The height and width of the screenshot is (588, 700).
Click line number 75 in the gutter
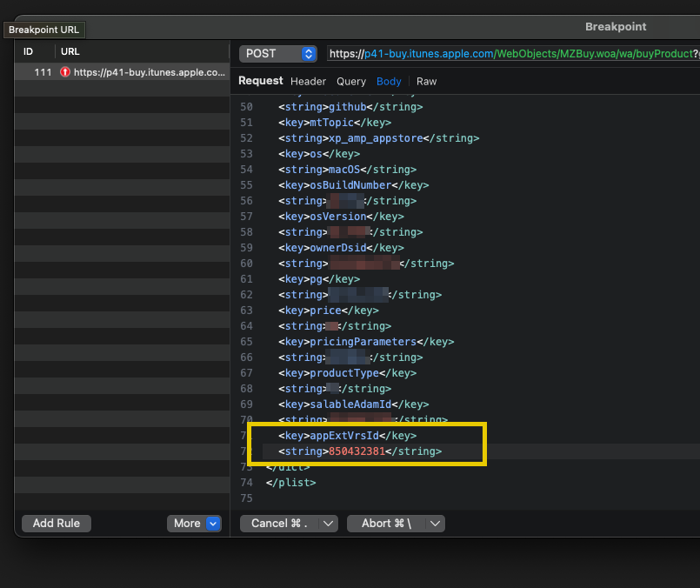[246, 498]
